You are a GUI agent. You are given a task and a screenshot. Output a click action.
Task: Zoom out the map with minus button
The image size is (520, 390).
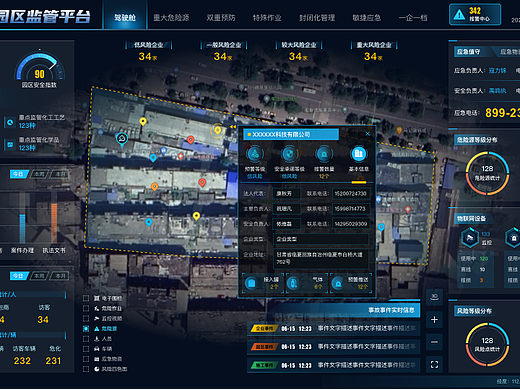click(x=434, y=342)
